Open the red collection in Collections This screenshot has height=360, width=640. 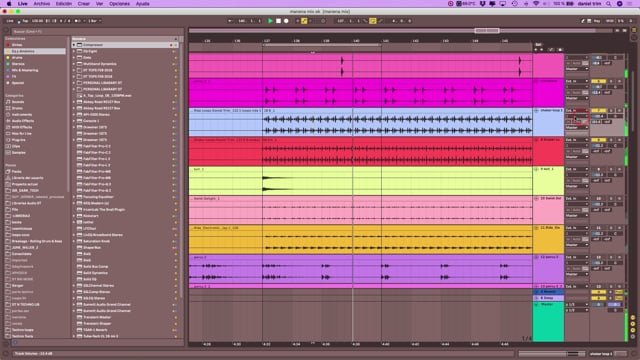tap(16, 45)
